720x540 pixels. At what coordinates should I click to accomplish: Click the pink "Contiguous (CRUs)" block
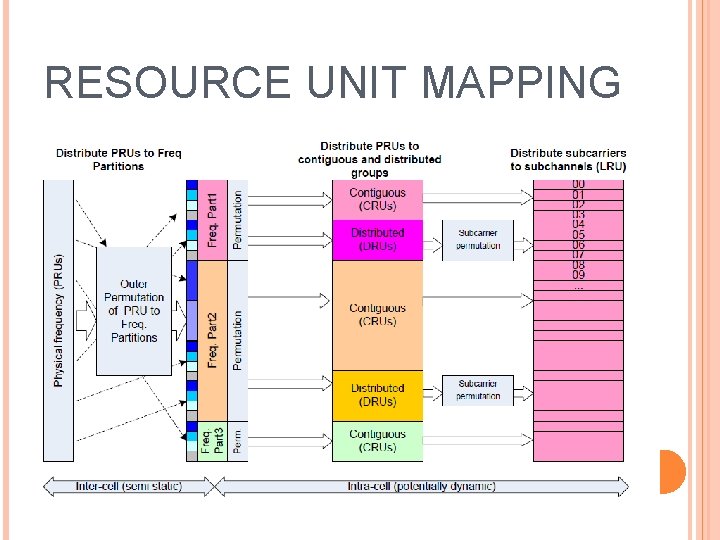[x=377, y=200]
